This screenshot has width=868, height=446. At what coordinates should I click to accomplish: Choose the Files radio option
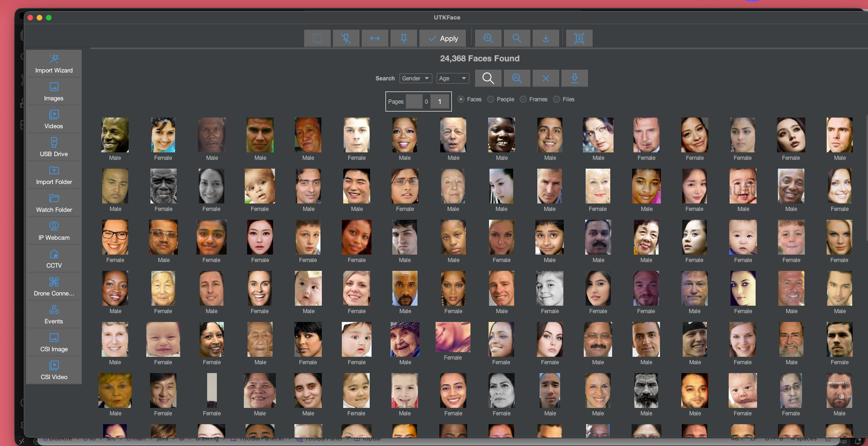click(557, 99)
